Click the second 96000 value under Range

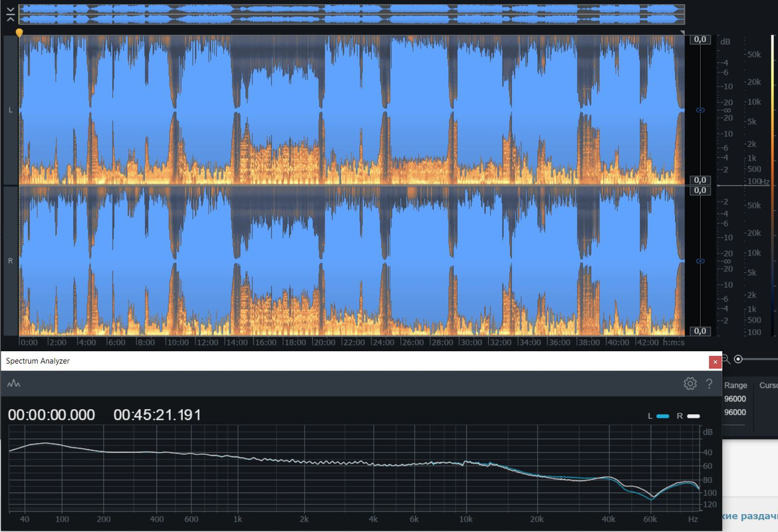point(735,412)
